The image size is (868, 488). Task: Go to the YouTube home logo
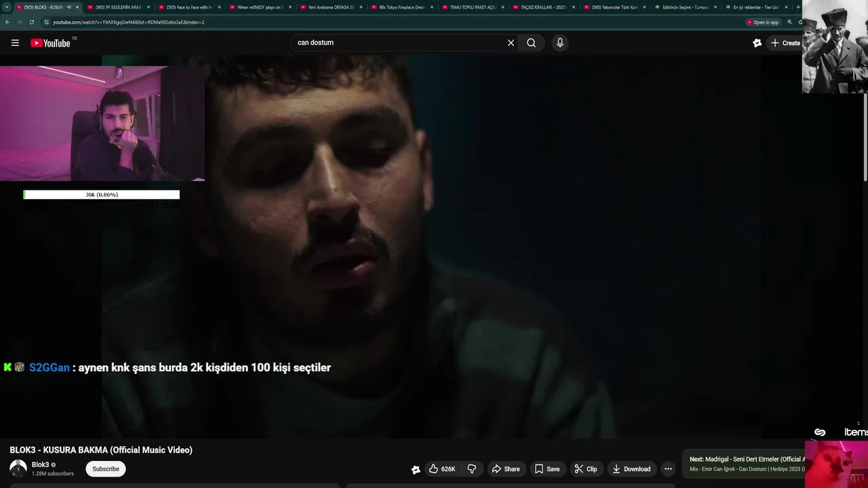click(50, 43)
